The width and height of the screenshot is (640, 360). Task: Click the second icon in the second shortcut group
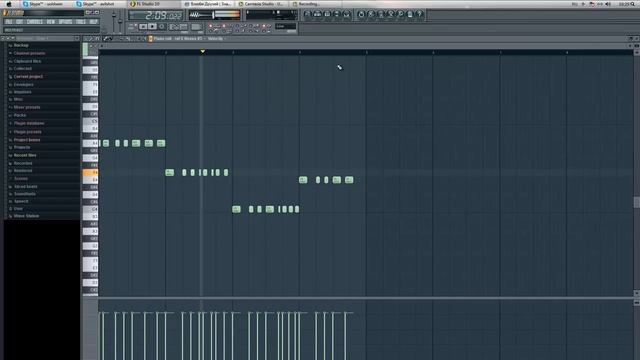point(371,14)
